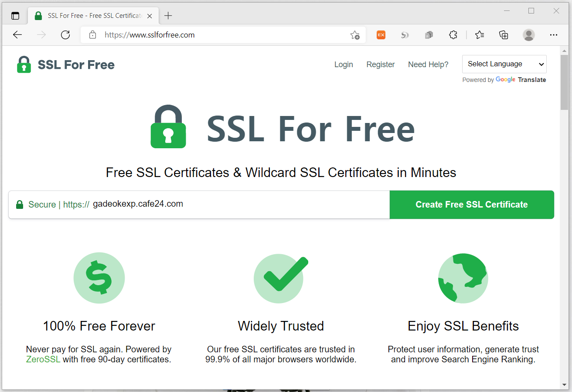This screenshot has height=392, width=572.
Task: Click the 100% Free Forever heading
Action: pyautogui.click(x=99, y=326)
